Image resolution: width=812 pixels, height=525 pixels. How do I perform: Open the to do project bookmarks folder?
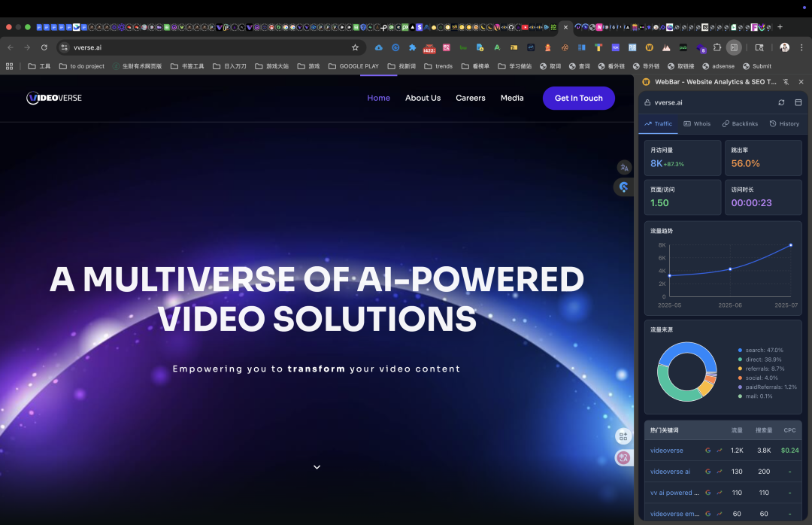click(82, 66)
